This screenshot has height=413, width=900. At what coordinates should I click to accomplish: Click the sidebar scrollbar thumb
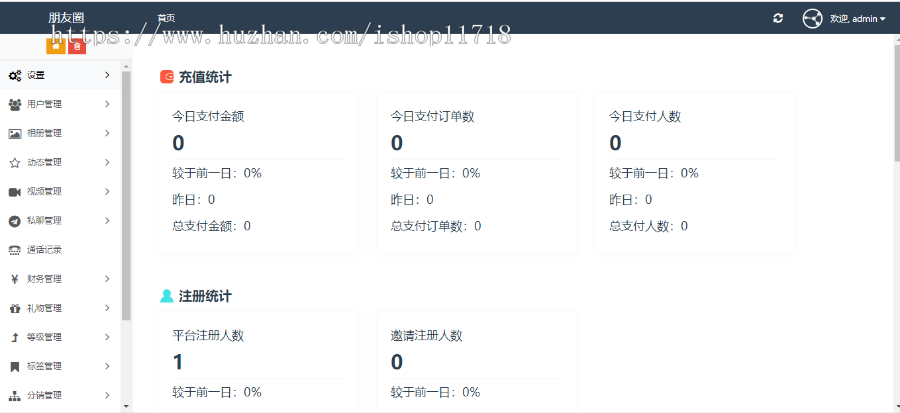pyautogui.click(x=126, y=196)
